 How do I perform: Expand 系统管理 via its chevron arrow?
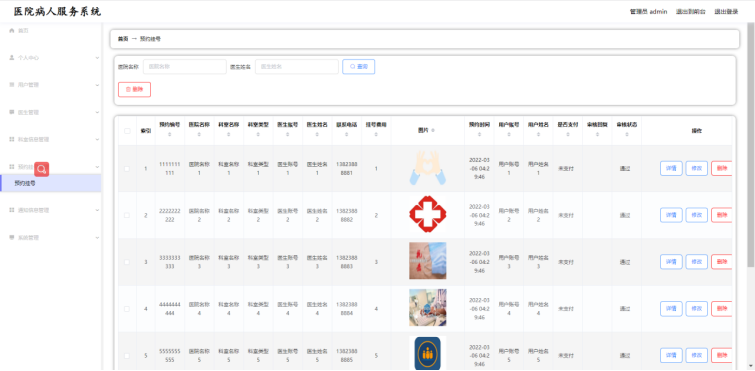(x=97, y=238)
